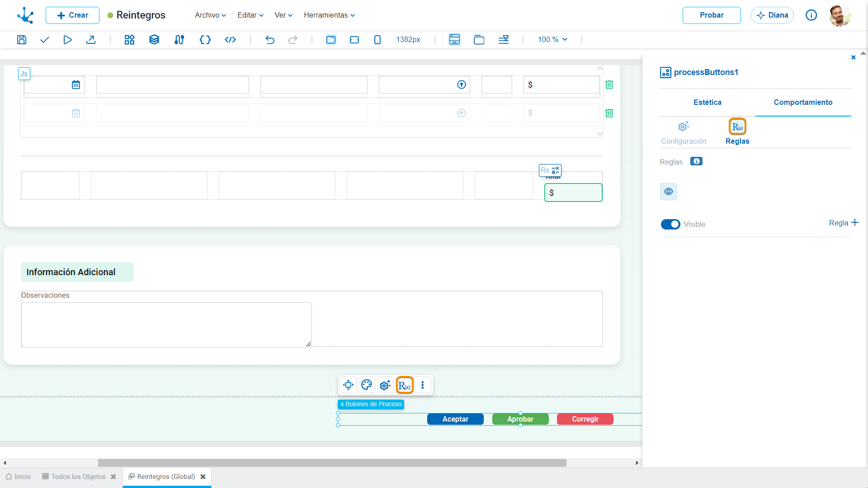The height and width of the screenshot is (488, 868).
Task: Select the tablet landscape view toggle
Action: [x=354, y=40]
